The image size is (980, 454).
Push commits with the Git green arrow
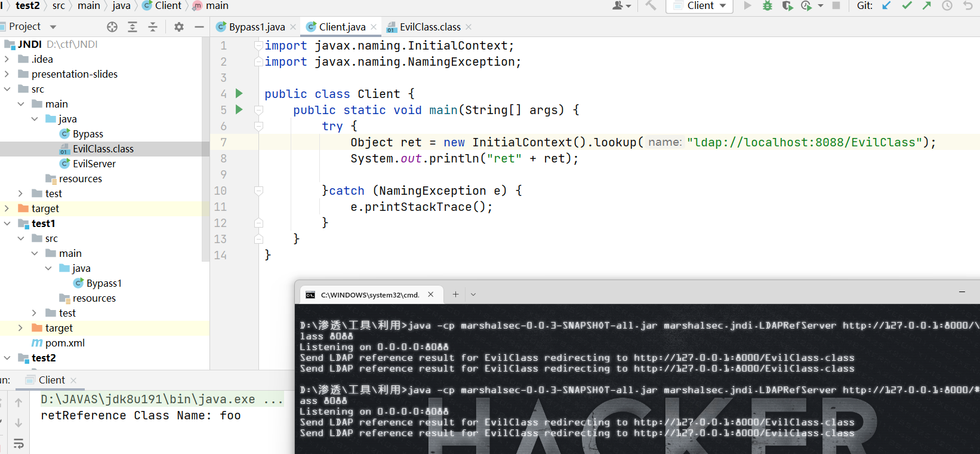(x=927, y=6)
